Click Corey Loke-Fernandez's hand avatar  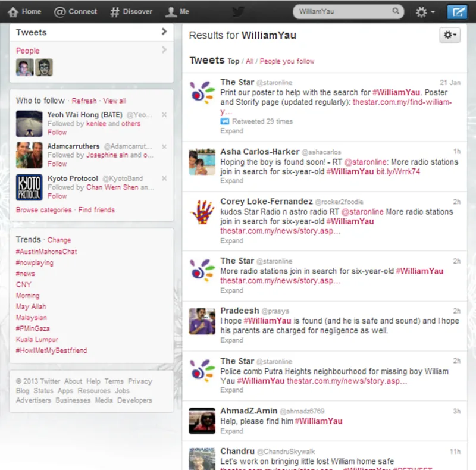(x=202, y=212)
